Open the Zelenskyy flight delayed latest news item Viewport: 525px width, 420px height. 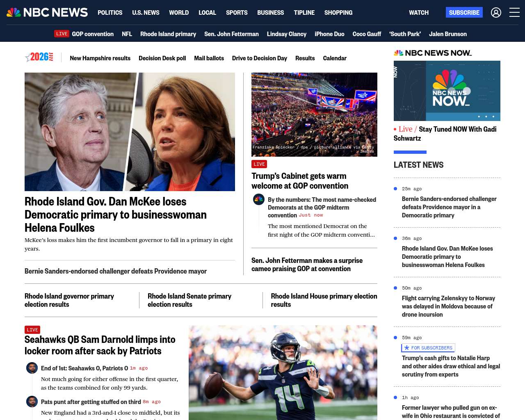[x=448, y=306]
